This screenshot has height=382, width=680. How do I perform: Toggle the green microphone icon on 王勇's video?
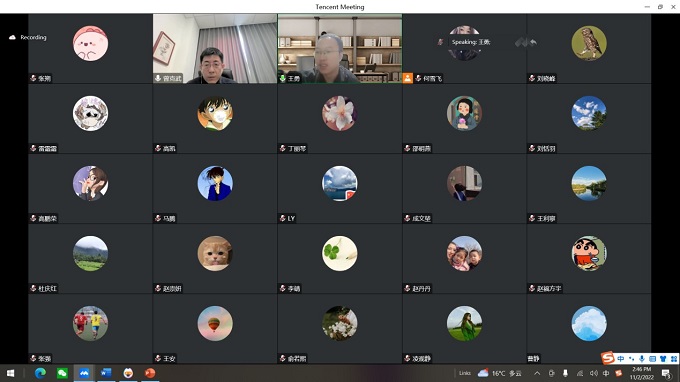pos(282,78)
